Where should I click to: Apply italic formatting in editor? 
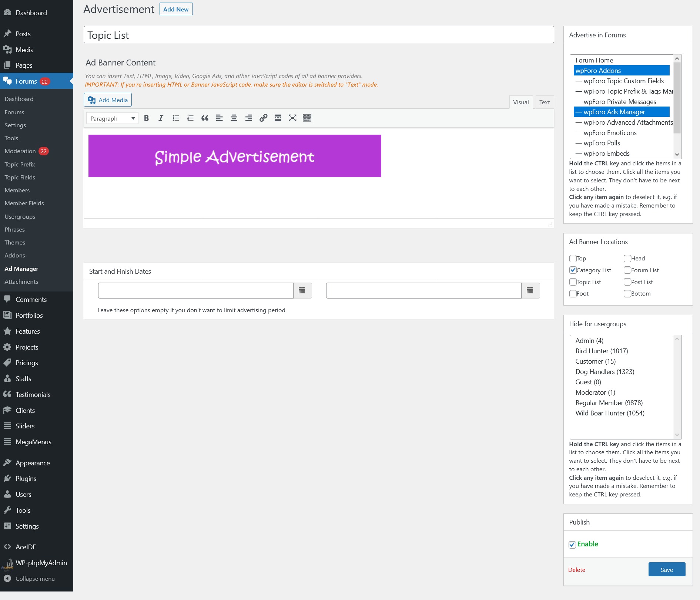(161, 118)
